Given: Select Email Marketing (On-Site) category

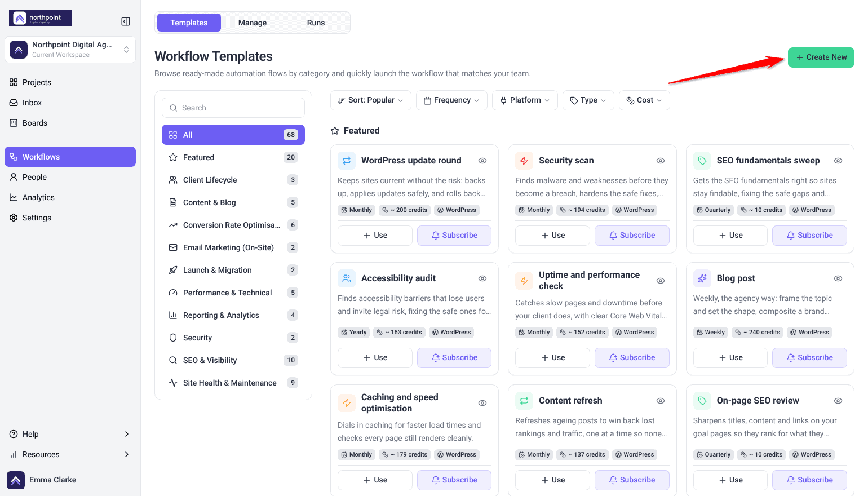Looking at the screenshot, I should tap(233, 247).
